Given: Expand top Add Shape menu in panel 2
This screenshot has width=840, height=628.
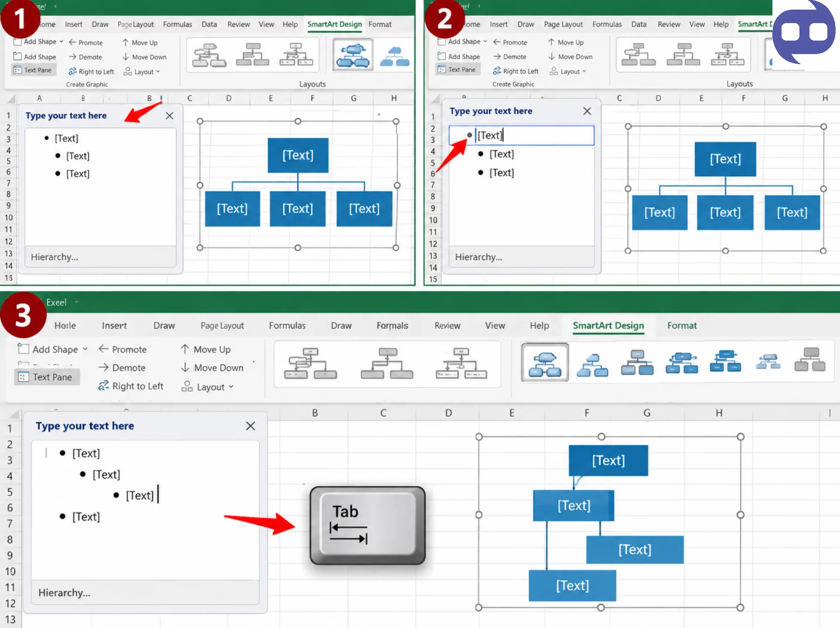Looking at the screenshot, I should [462, 41].
